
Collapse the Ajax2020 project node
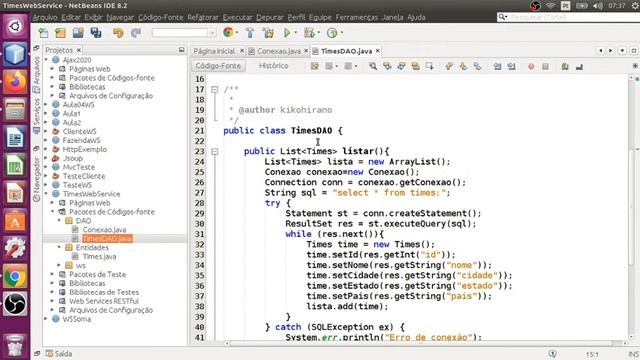point(46,60)
